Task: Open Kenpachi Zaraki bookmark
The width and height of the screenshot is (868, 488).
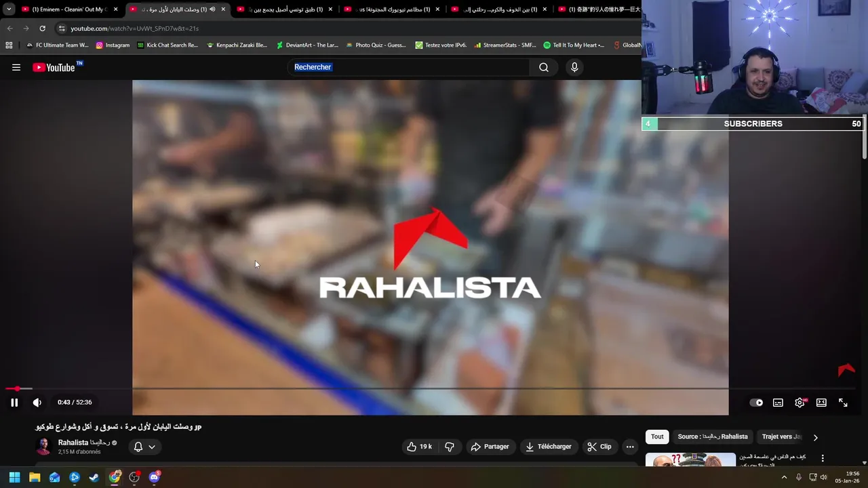Action: coord(237,45)
